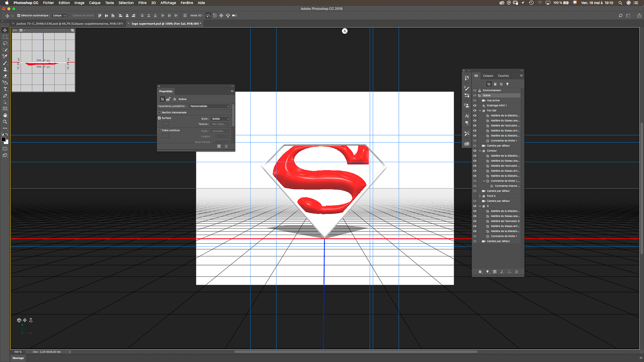Open Paramètres prédéfinis Personnalisés dropdown

tap(210, 106)
